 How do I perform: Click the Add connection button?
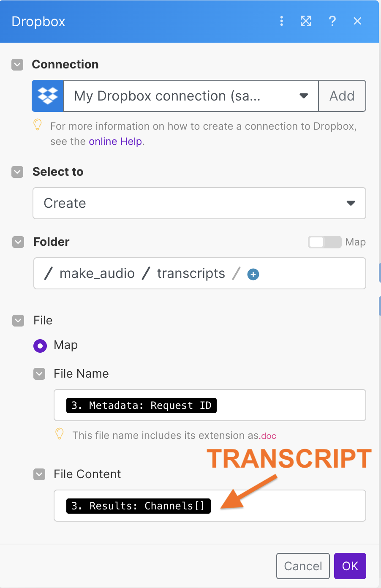[x=342, y=96]
